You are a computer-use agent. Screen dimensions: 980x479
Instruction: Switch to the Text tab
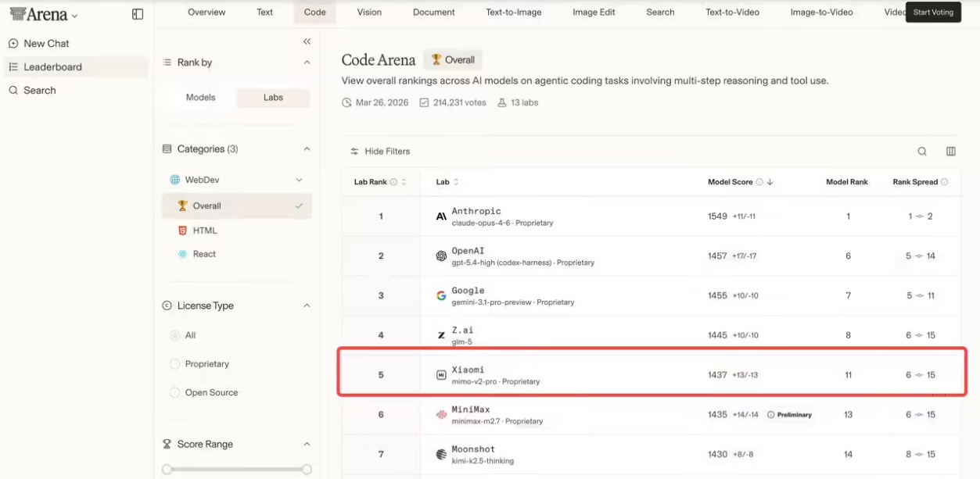(x=265, y=13)
